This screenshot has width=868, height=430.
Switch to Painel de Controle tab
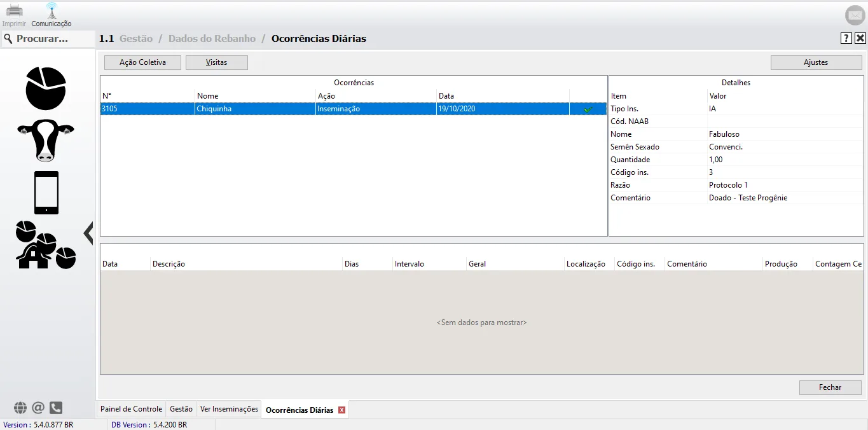point(132,409)
